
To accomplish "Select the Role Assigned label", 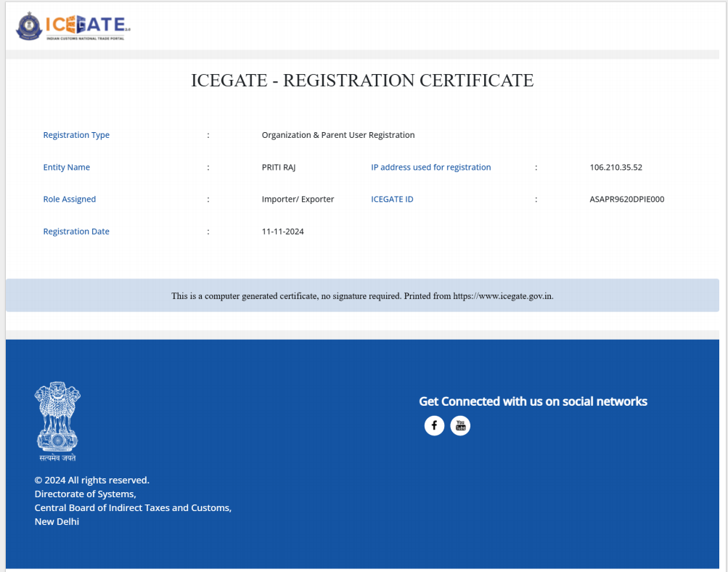I will [x=70, y=199].
